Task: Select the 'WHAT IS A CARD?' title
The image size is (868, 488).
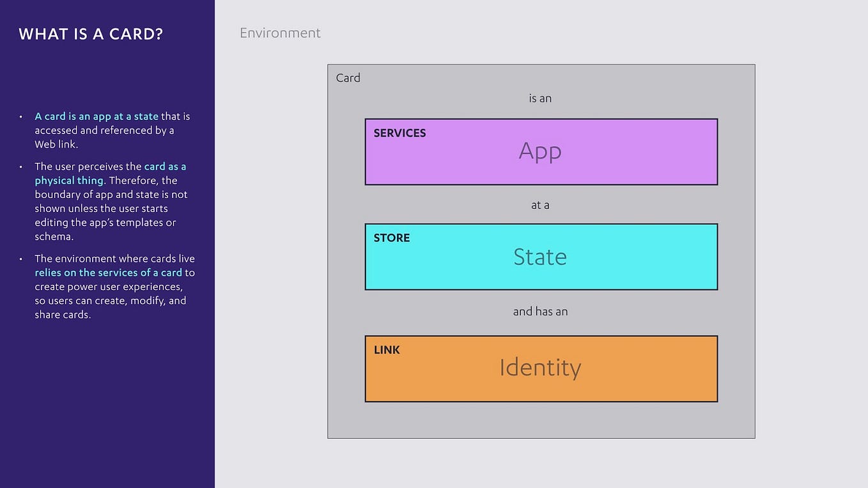Action: coord(90,34)
